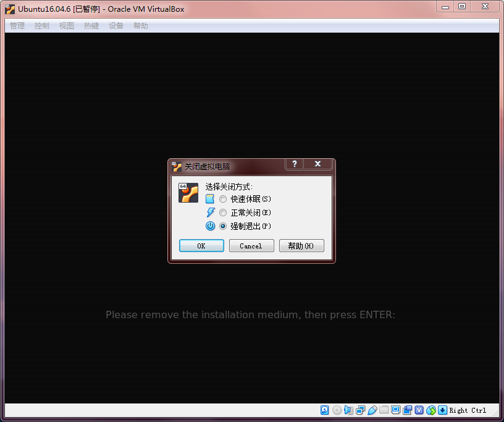
Task: Open the 视图 menu
Action: pyautogui.click(x=67, y=26)
